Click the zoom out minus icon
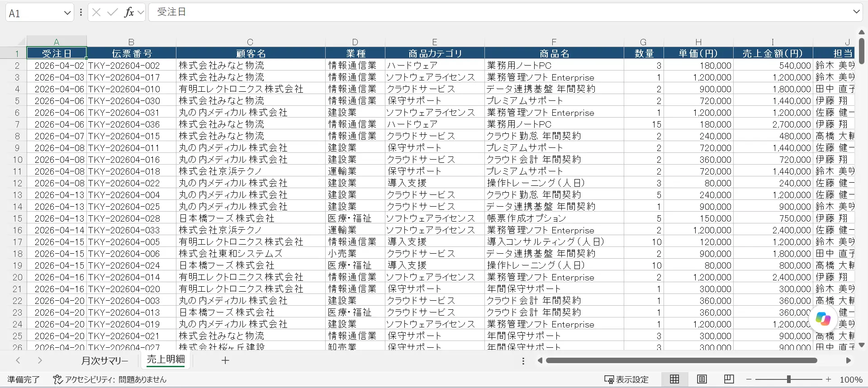This screenshot has height=388, width=868. coord(749,379)
